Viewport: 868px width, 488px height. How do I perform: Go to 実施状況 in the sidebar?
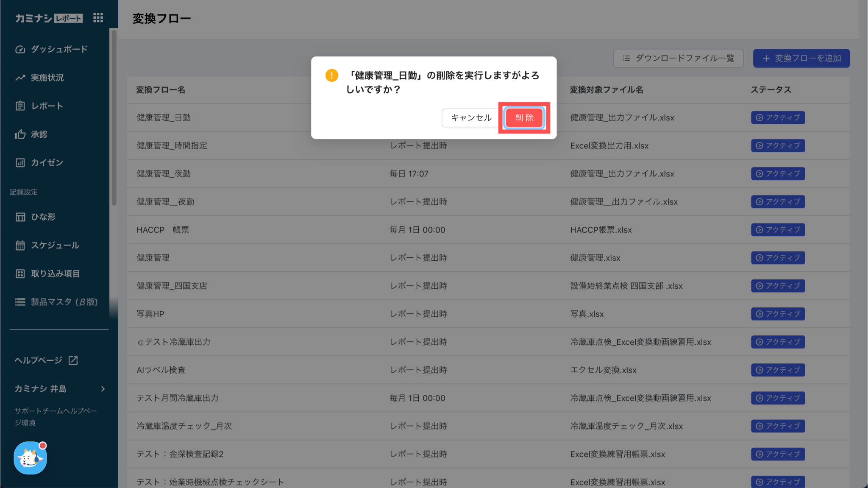pos(47,78)
